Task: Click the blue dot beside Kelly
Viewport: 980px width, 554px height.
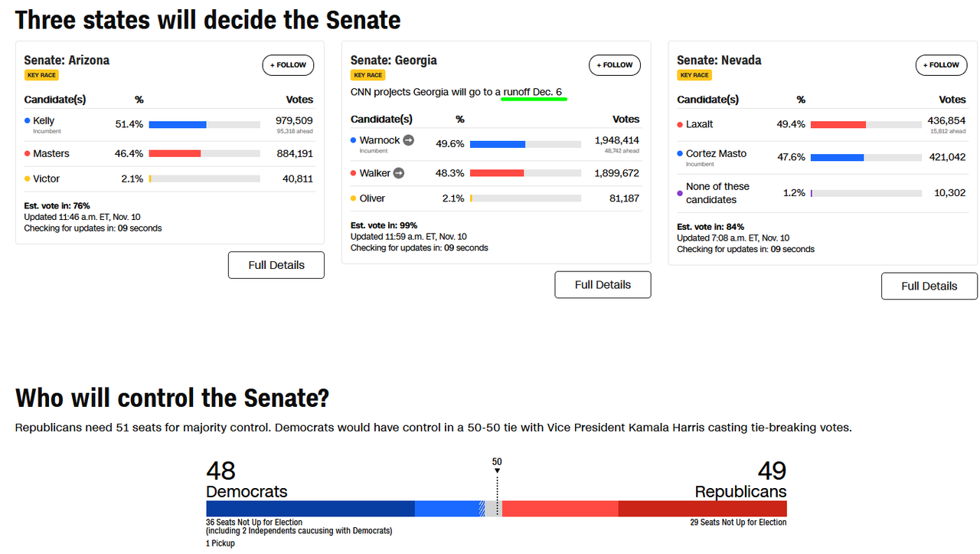Action: click(28, 120)
